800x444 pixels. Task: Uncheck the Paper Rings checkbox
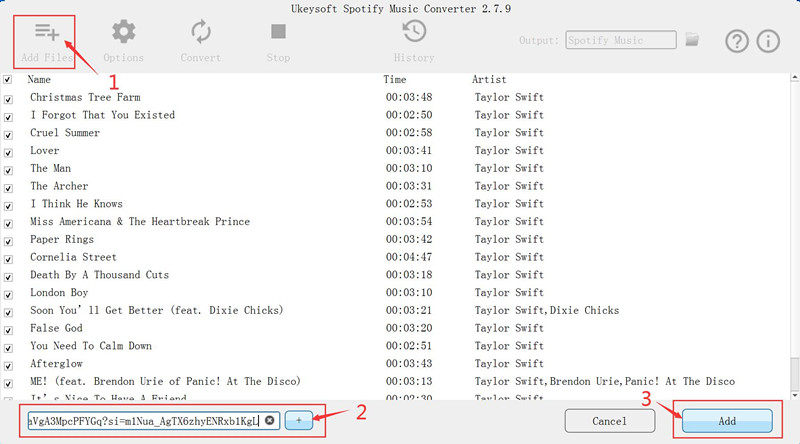pos(8,242)
